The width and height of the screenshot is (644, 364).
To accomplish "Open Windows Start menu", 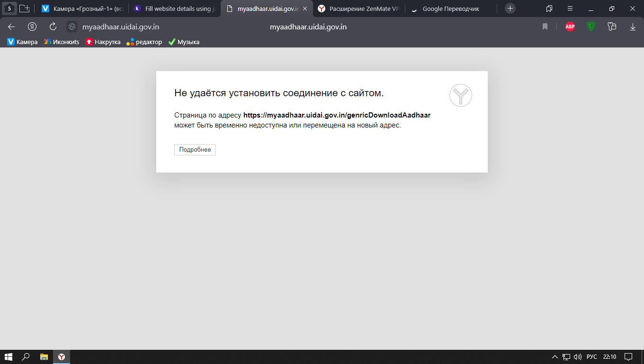I will coord(9,357).
